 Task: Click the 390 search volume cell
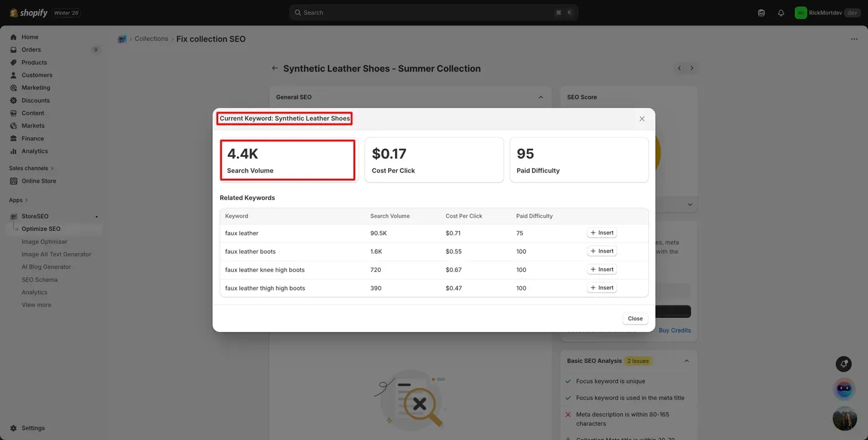tap(376, 288)
